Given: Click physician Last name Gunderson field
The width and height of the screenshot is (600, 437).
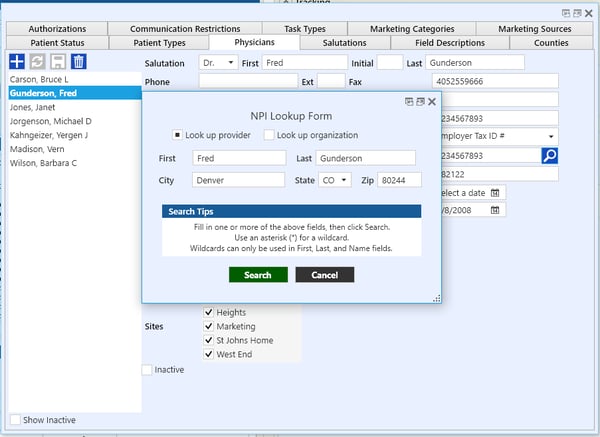Looking at the screenshot, I should click(474, 62).
